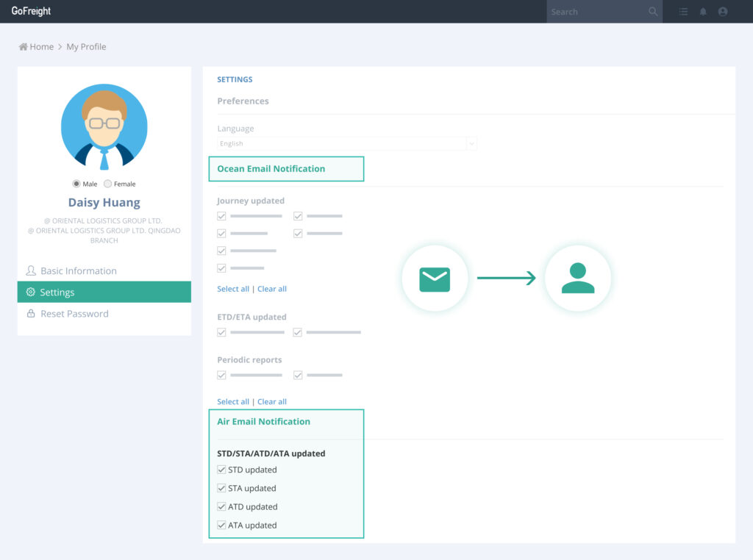Open Basic Information menu item

pyautogui.click(x=78, y=271)
